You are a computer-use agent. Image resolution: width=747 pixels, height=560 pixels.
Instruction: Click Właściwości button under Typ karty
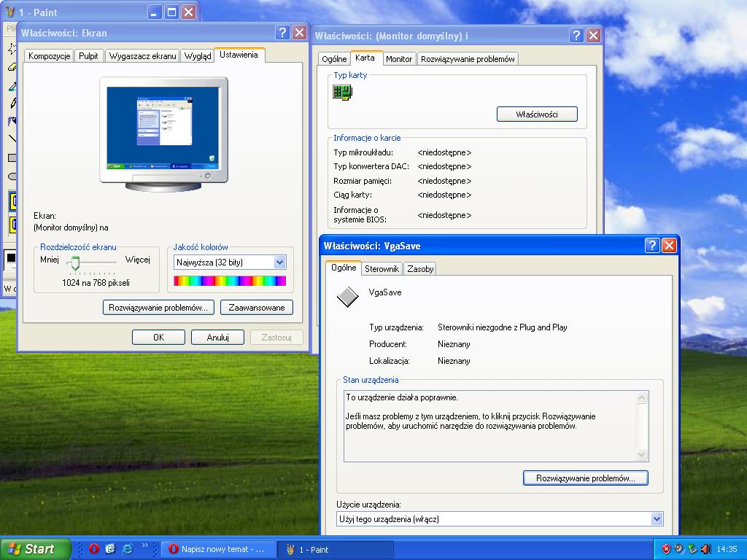[537, 114]
